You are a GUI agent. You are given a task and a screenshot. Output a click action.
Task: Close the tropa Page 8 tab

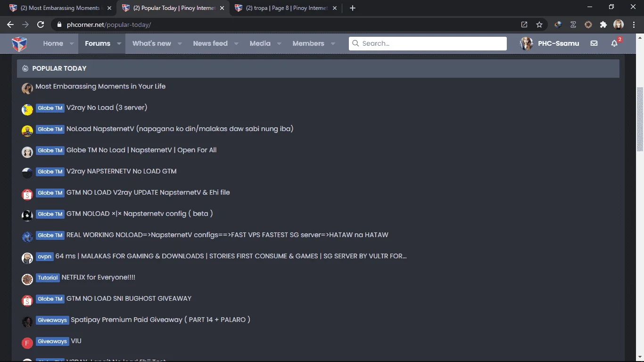pyautogui.click(x=334, y=8)
